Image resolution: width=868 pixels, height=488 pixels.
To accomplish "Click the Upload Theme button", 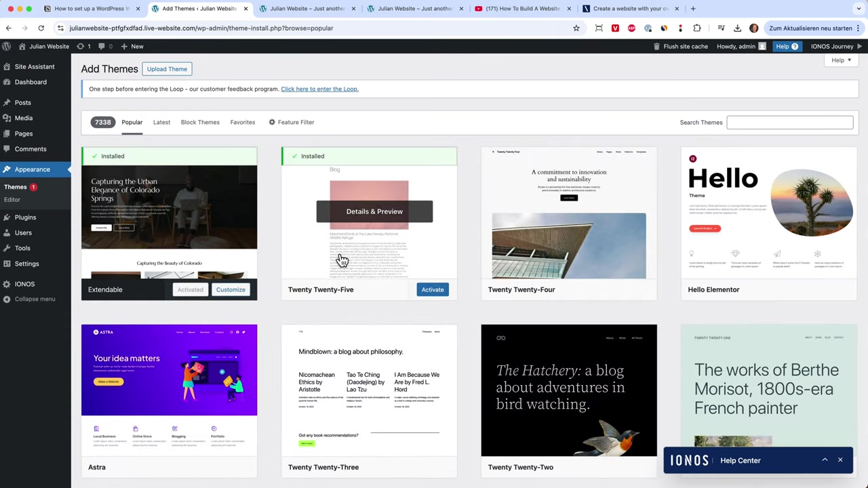I will (167, 69).
